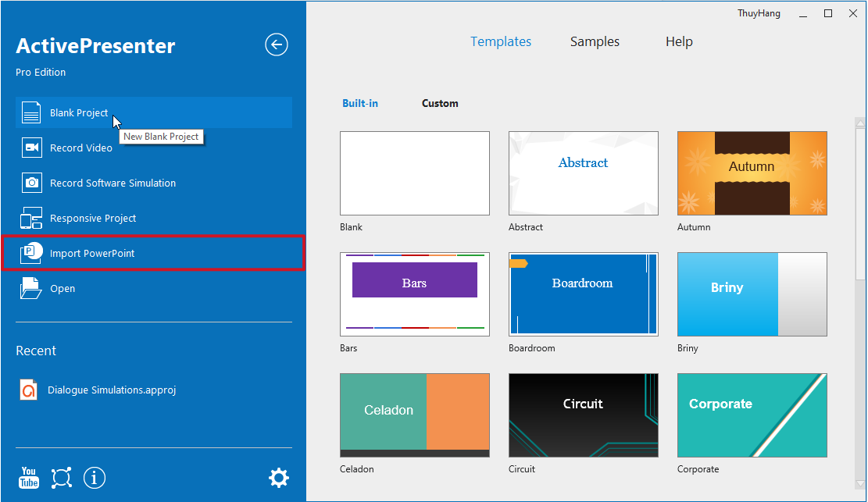Switch to the Samples tab
This screenshot has width=868, height=502.
click(x=595, y=41)
